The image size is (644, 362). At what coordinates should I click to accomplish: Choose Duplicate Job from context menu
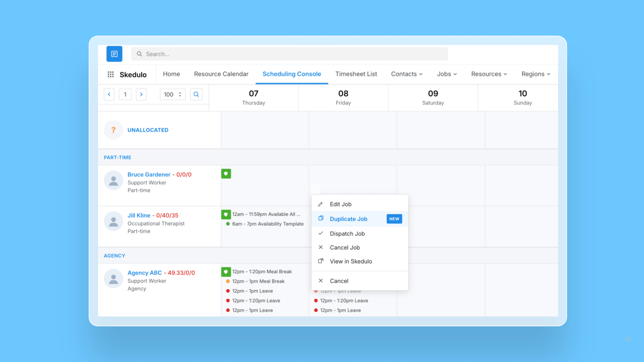(x=360, y=219)
